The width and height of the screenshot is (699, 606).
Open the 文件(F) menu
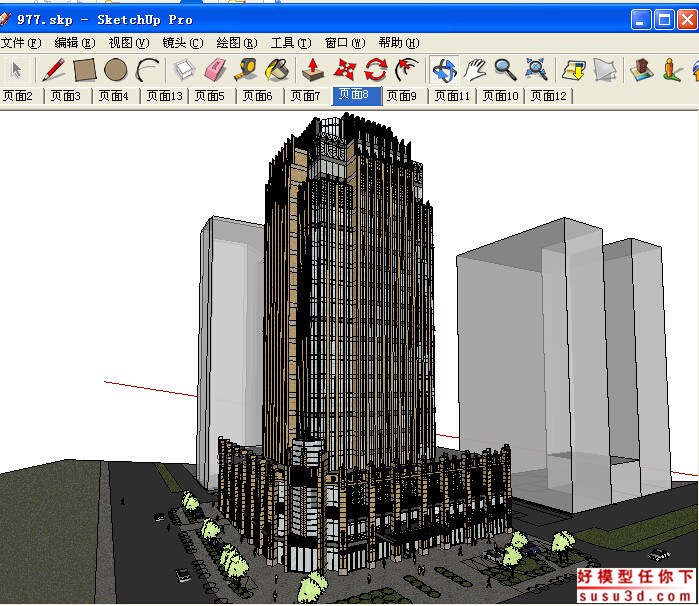(21, 43)
